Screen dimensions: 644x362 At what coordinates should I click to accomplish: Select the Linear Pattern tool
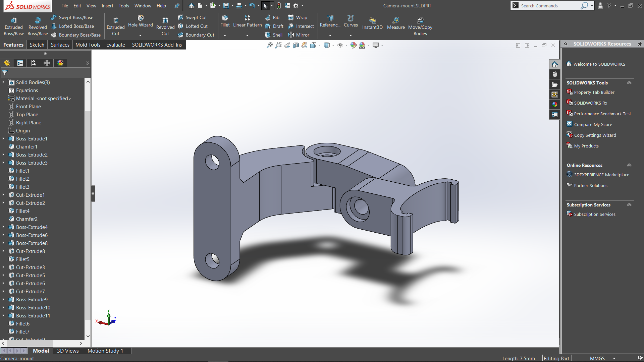click(x=247, y=21)
